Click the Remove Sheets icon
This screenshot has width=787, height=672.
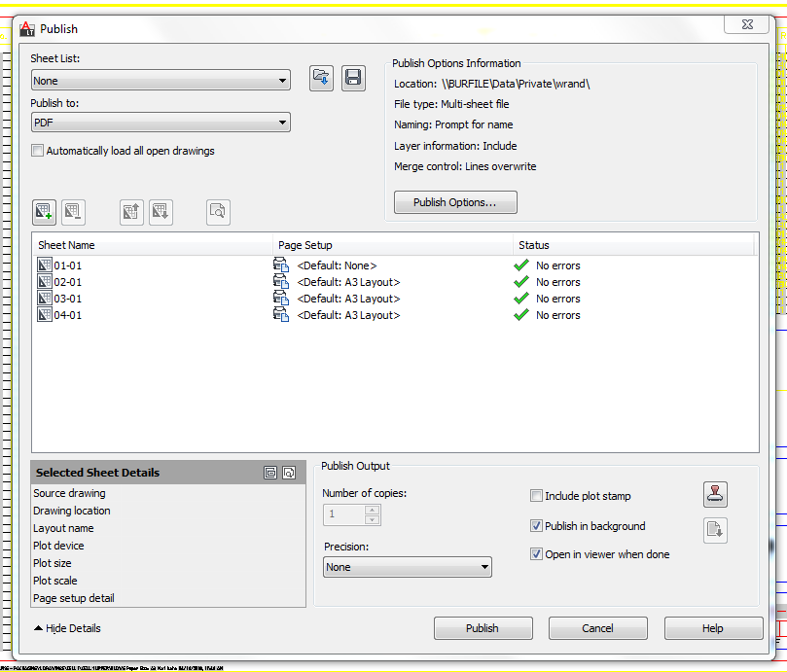tap(72, 212)
